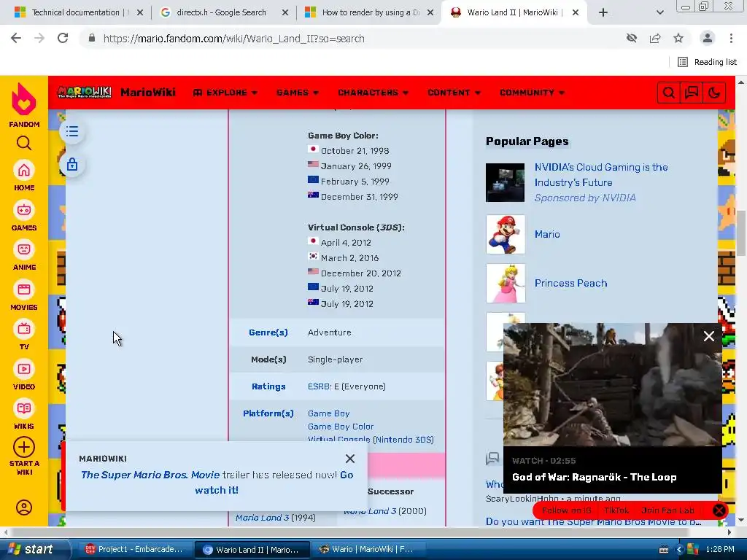Open the tab search chevron in the Chrome title bar
Screen dimensions: 747x560
(x=659, y=12)
